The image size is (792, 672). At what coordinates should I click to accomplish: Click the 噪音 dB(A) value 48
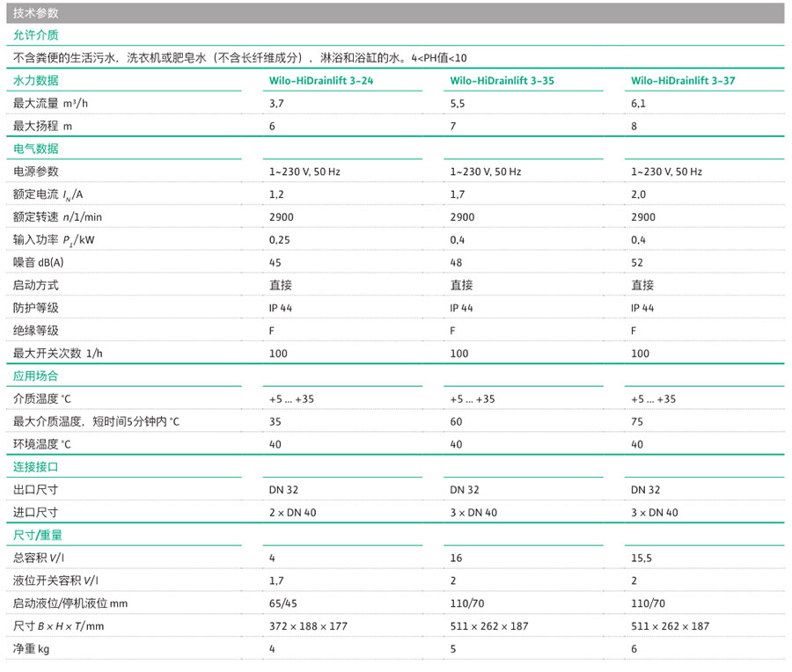click(456, 263)
